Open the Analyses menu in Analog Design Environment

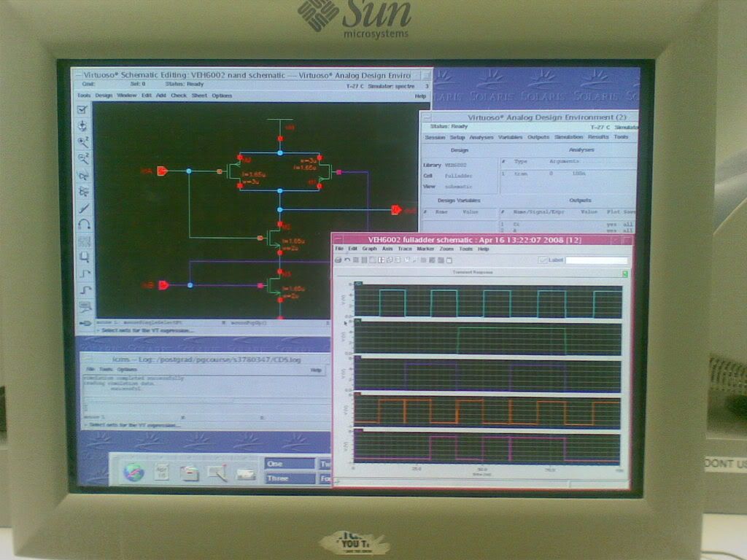pyautogui.click(x=481, y=137)
